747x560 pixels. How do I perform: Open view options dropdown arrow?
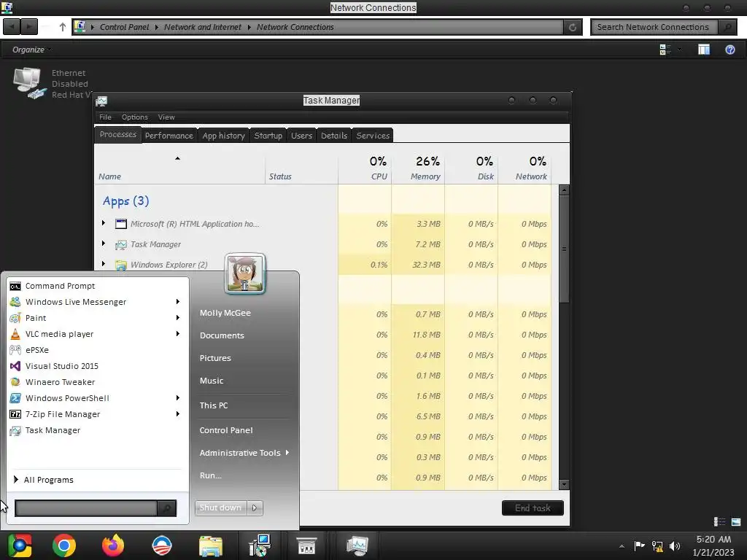[679, 50]
